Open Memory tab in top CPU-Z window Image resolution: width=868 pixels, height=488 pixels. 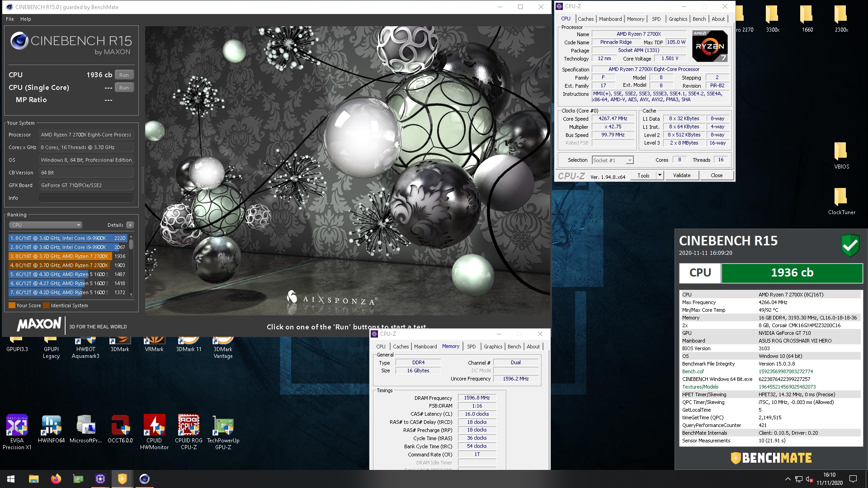point(635,19)
